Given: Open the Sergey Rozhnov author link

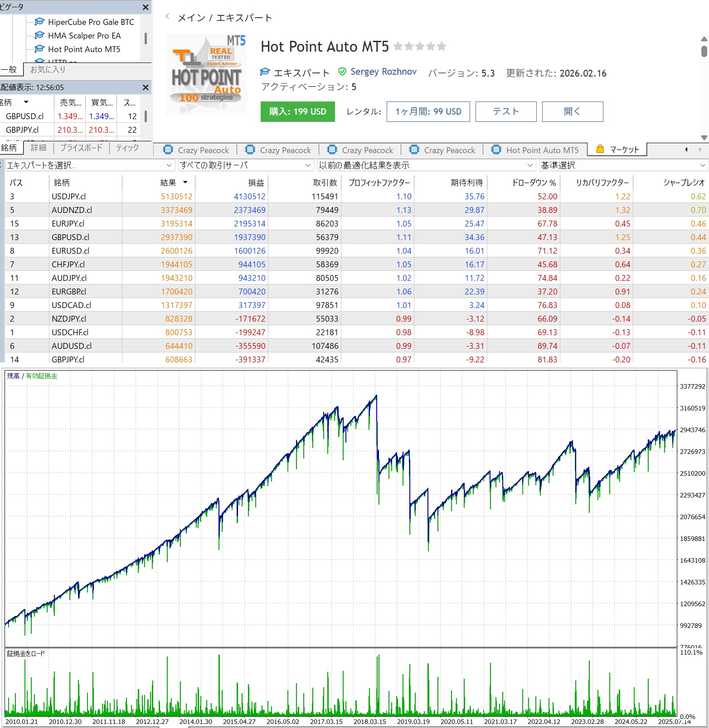Looking at the screenshot, I should (x=384, y=72).
